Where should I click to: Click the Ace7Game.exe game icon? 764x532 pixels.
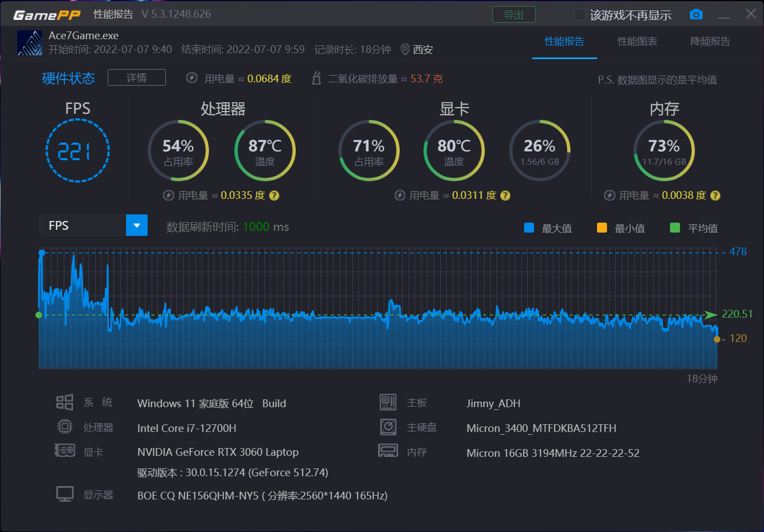[30, 43]
